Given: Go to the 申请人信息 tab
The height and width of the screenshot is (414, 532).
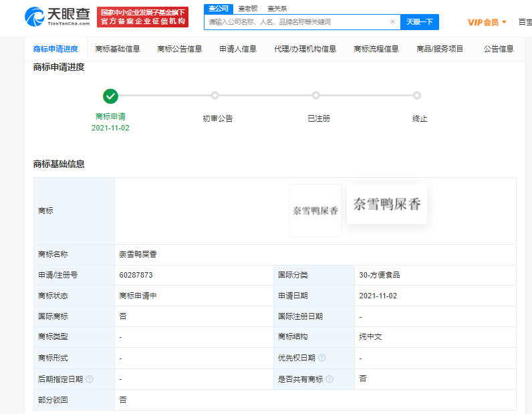Looking at the screenshot, I should tap(238, 49).
